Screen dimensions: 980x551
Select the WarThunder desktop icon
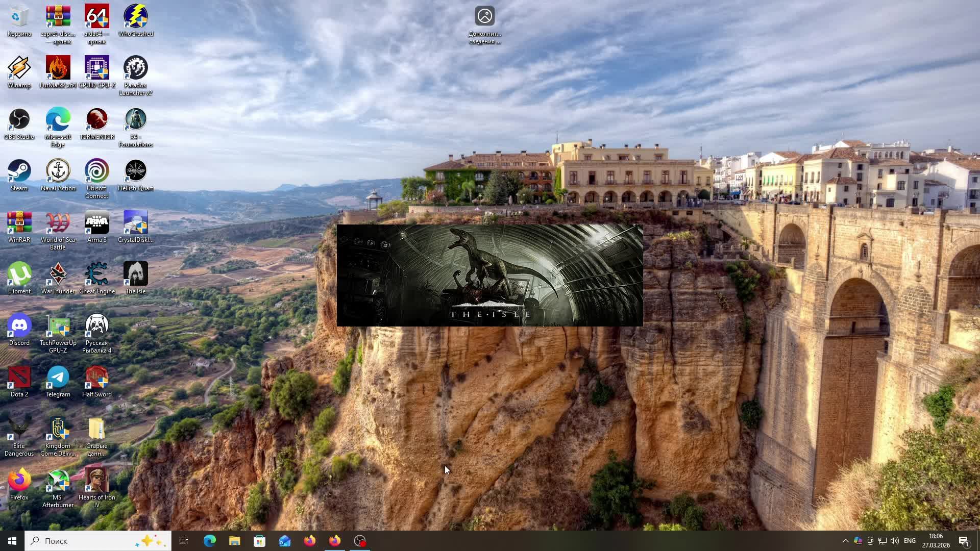point(58,274)
